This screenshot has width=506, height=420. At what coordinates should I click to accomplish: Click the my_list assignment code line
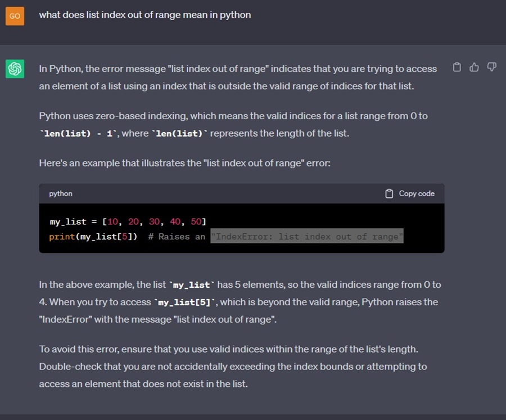pyautogui.click(x=128, y=222)
